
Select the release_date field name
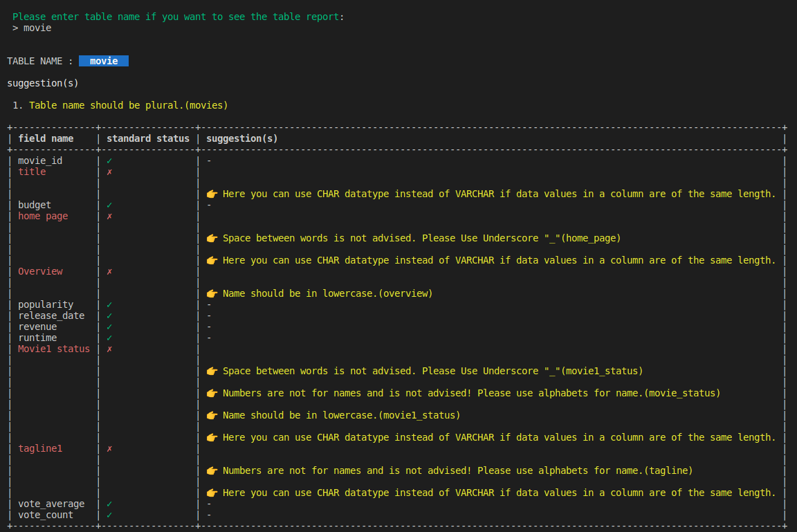(51, 315)
